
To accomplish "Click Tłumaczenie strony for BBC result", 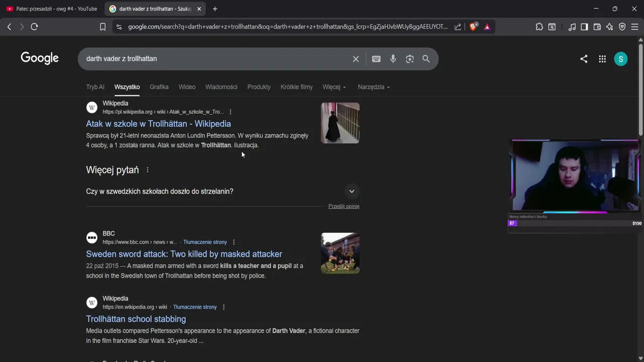I will (x=205, y=242).
